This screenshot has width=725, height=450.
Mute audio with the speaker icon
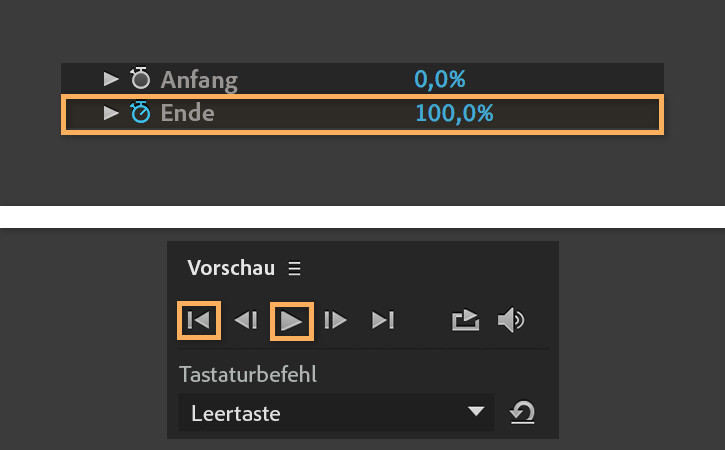pyautogui.click(x=511, y=320)
